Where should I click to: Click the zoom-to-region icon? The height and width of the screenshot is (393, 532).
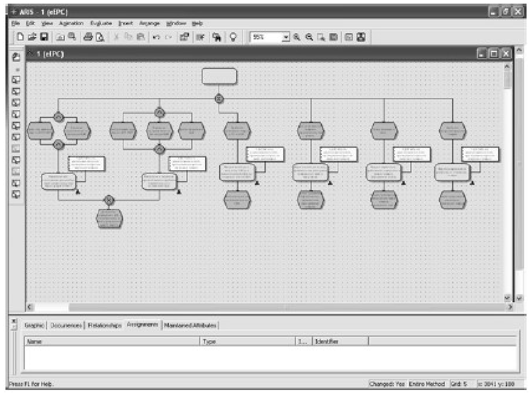click(321, 37)
